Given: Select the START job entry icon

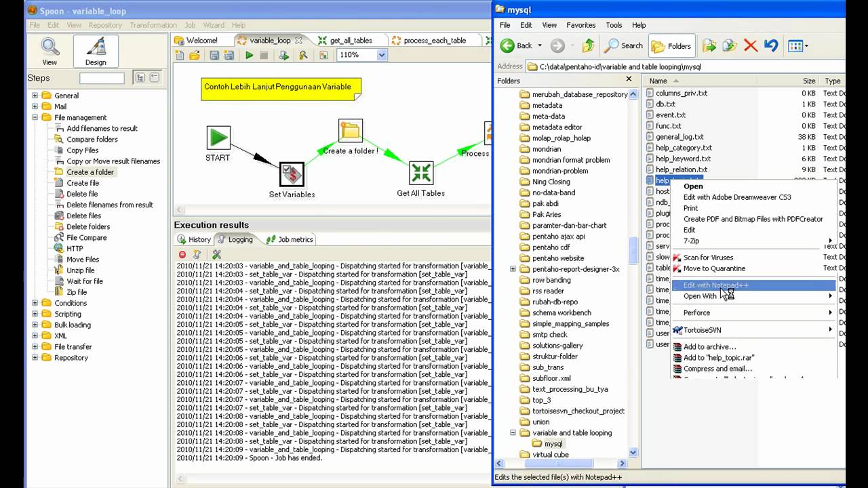Looking at the screenshot, I should pyautogui.click(x=218, y=138).
